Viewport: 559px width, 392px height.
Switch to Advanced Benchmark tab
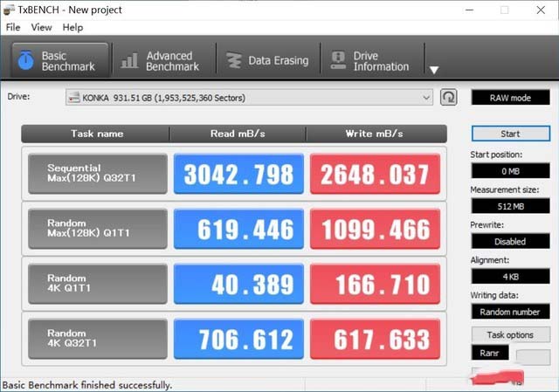tap(164, 61)
